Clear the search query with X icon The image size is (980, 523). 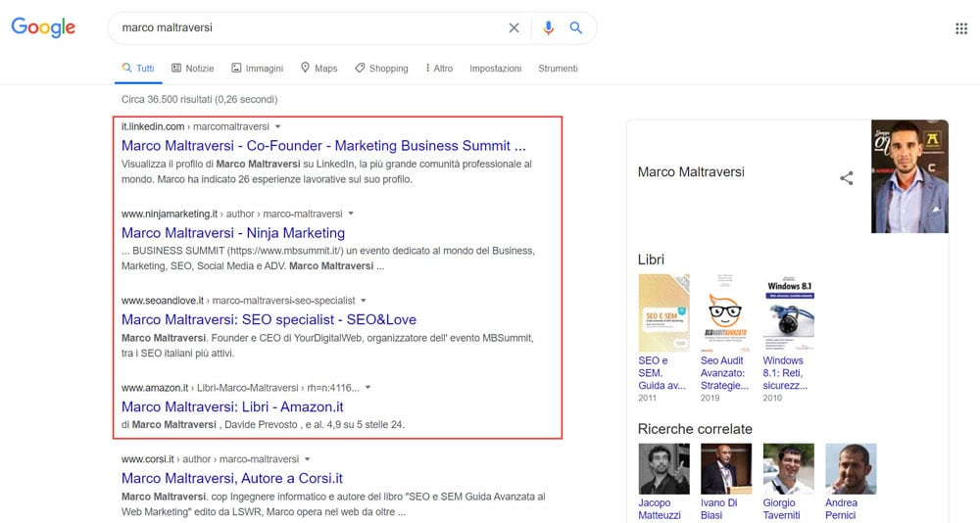(514, 27)
